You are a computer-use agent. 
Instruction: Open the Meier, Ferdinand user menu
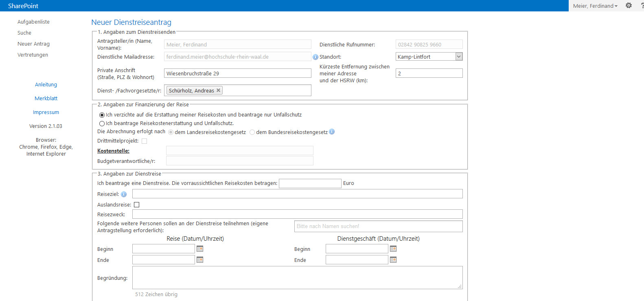(595, 6)
